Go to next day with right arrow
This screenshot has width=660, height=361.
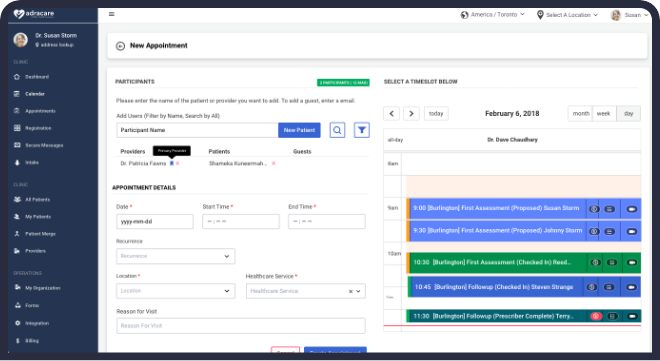pos(411,114)
